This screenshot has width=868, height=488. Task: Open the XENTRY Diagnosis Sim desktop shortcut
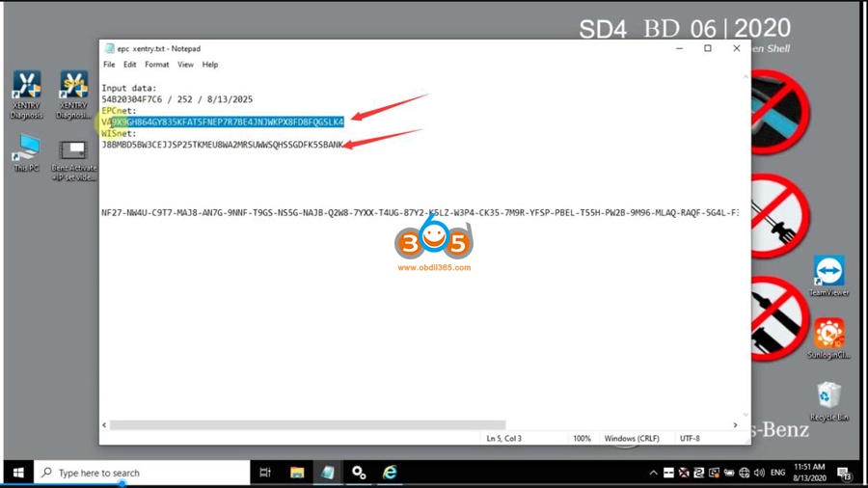(x=73, y=95)
